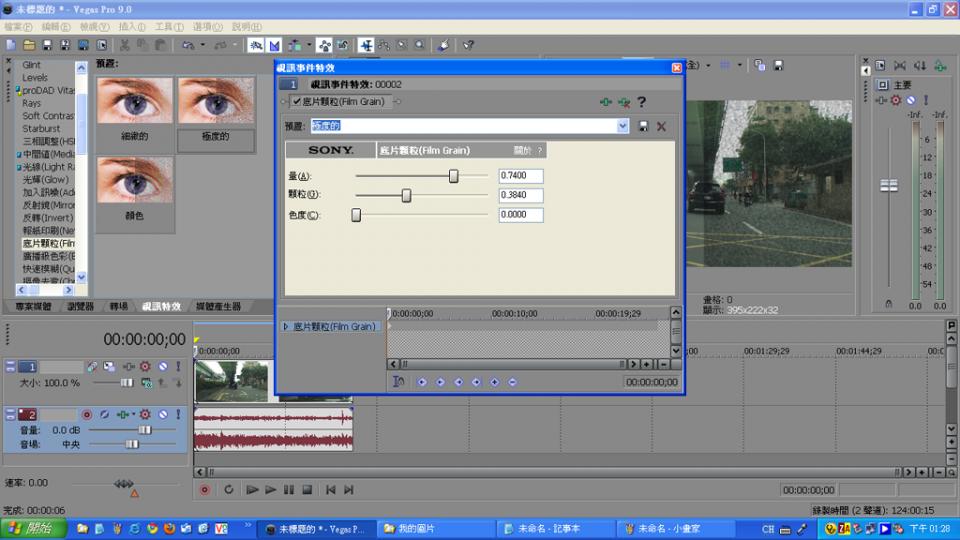Click the Open folder icon in toolbar
The image size is (960, 540).
[29, 45]
